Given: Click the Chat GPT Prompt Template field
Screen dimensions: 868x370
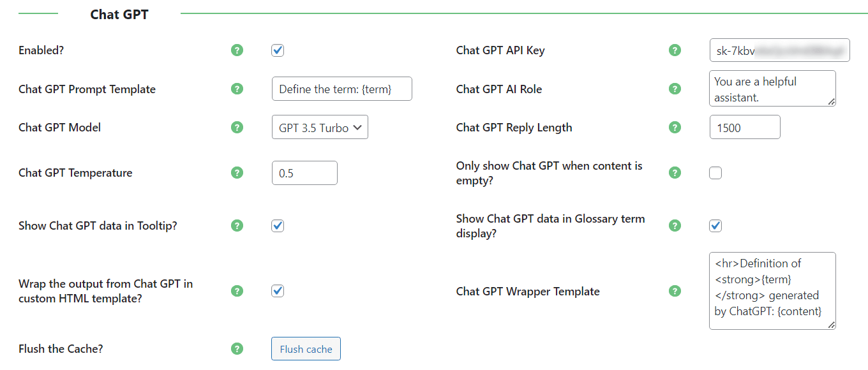Looking at the screenshot, I should pyautogui.click(x=341, y=89).
